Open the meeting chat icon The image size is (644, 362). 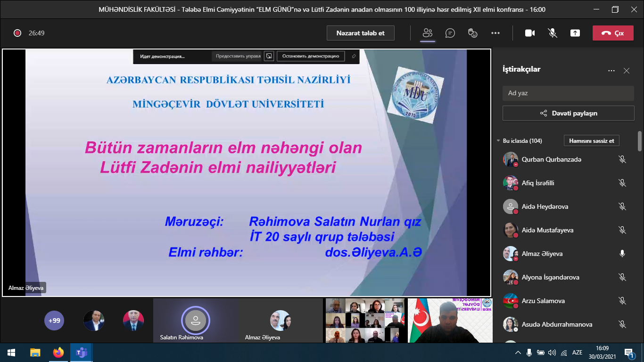point(450,33)
